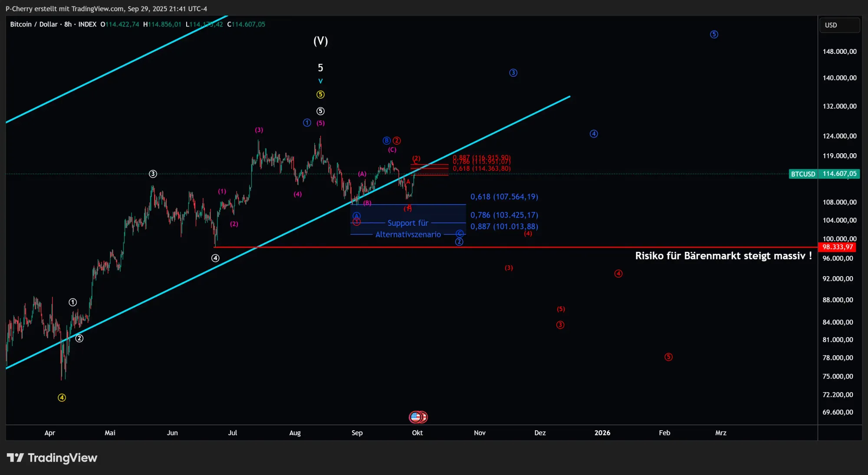Click the Bitcoin / Dollar symbol title

coord(34,24)
